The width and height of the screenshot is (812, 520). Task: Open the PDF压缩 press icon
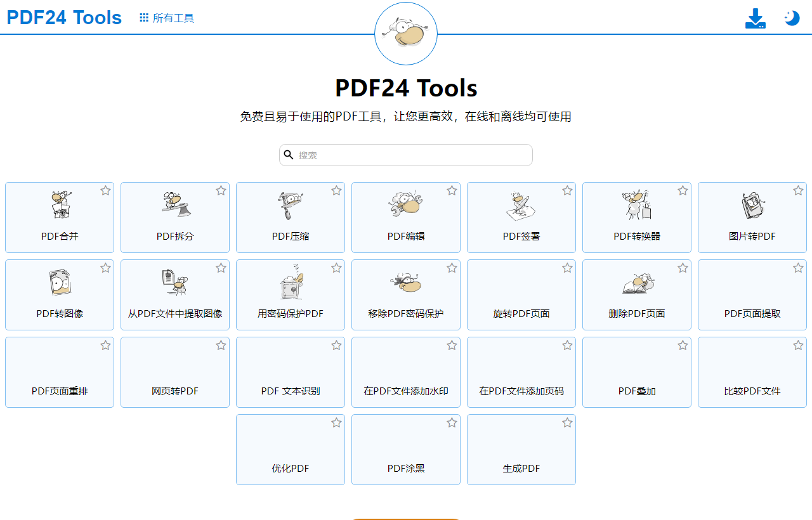(291, 205)
